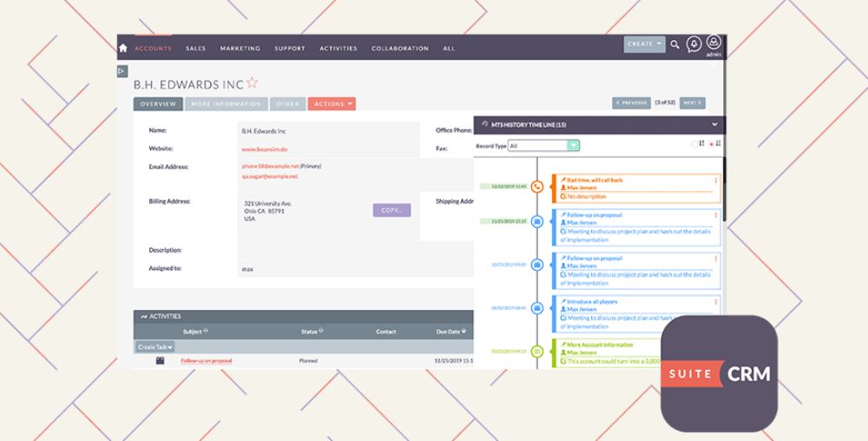Click the Copy... address button
Viewport: 868px width, 441px height.
pyautogui.click(x=392, y=210)
